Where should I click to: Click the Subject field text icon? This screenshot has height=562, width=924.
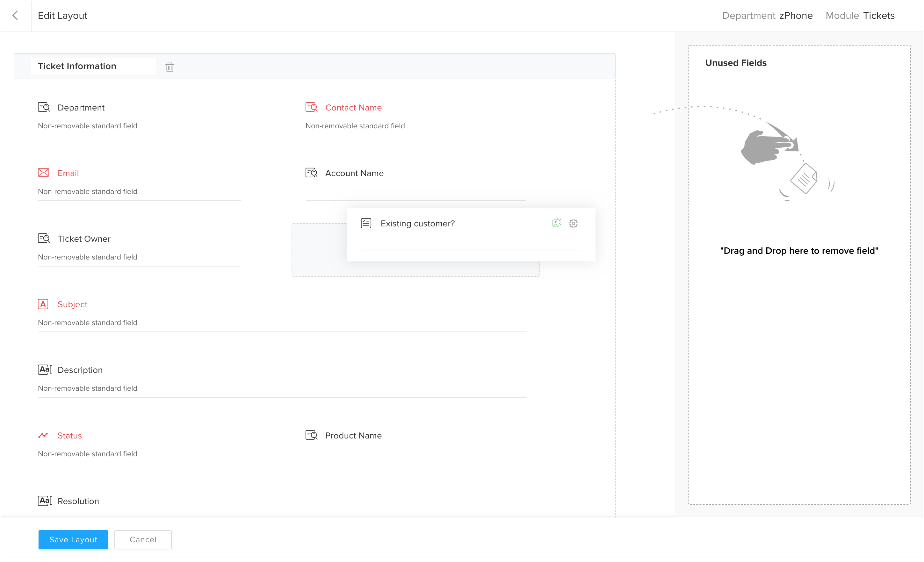tap(43, 304)
